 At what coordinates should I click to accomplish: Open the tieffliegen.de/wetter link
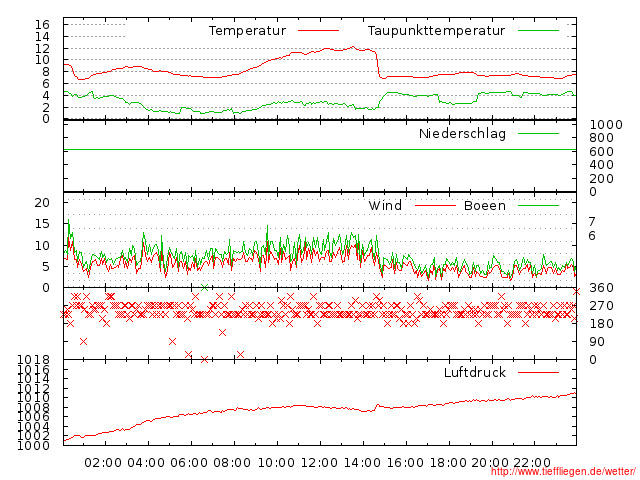[x=562, y=472]
